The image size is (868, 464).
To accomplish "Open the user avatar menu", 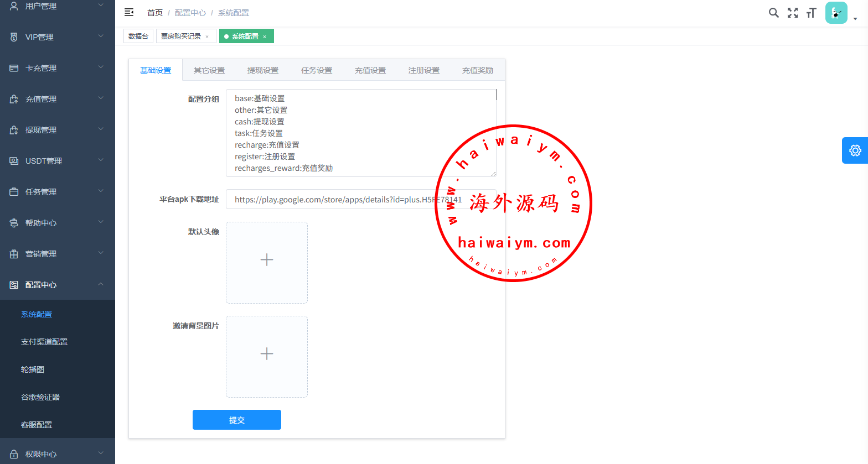I will (836, 13).
